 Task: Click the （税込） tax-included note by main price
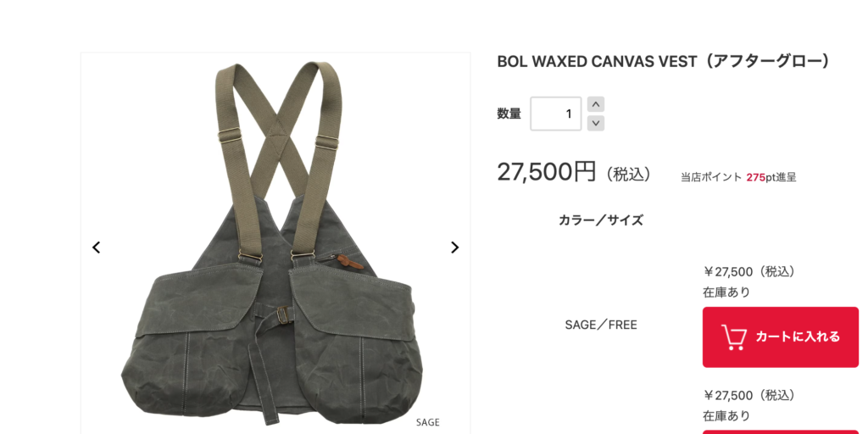tap(628, 175)
